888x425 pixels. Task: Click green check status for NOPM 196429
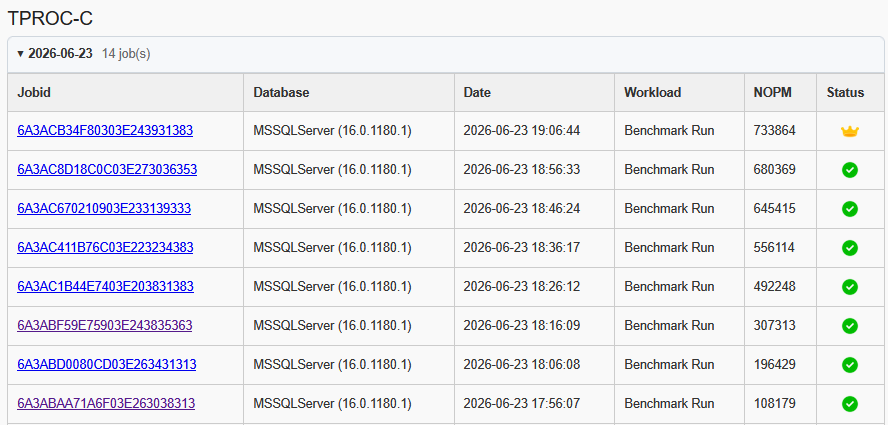849,365
